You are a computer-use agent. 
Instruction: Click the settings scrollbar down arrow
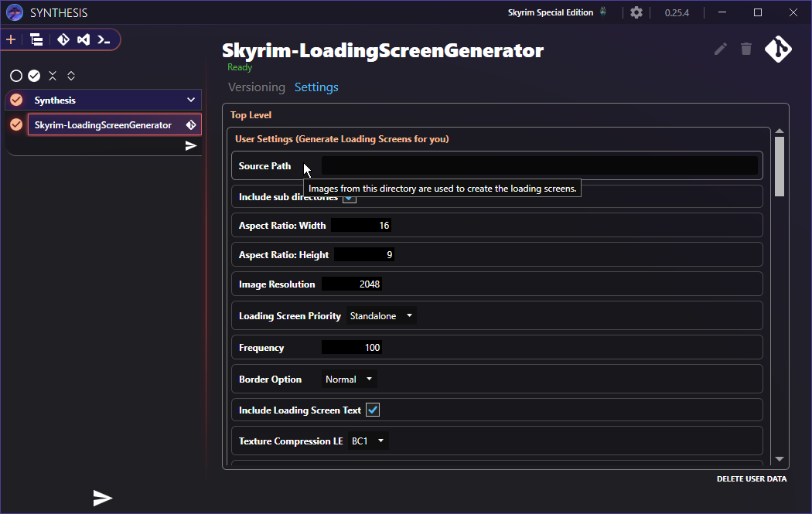(x=780, y=459)
